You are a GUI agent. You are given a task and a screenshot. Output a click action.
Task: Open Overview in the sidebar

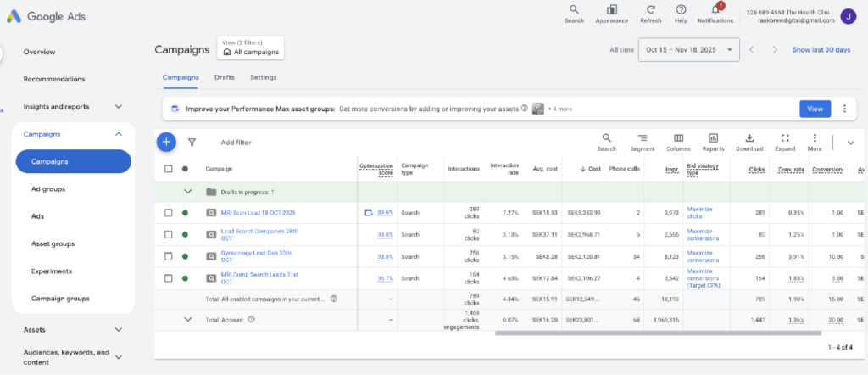click(x=39, y=52)
